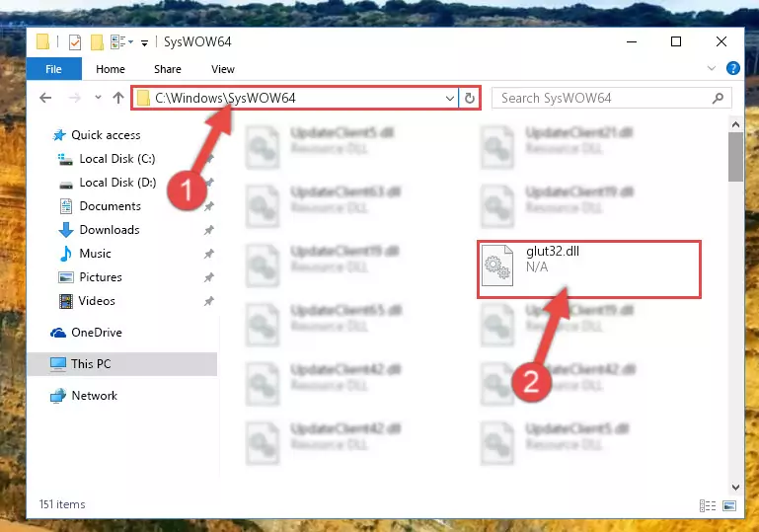Open Videos in the navigation pane
The width and height of the screenshot is (759, 532).
[97, 301]
